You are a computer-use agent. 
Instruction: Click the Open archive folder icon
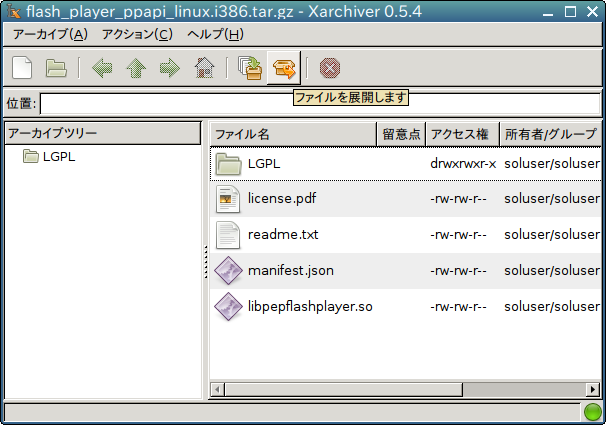[56, 68]
